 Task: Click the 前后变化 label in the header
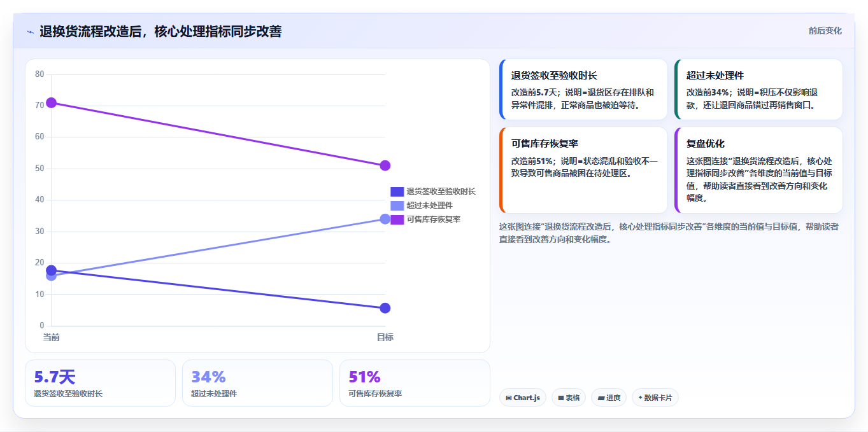click(825, 31)
